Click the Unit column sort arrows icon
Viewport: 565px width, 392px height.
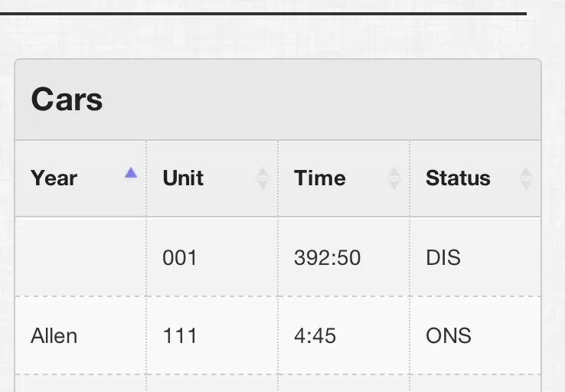click(262, 178)
